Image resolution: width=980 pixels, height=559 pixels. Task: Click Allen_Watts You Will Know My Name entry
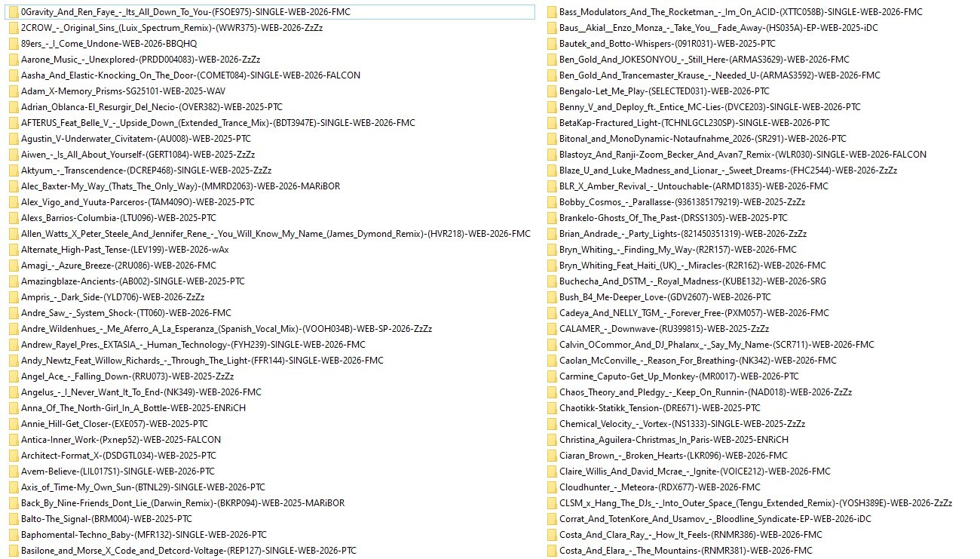pyautogui.click(x=276, y=234)
